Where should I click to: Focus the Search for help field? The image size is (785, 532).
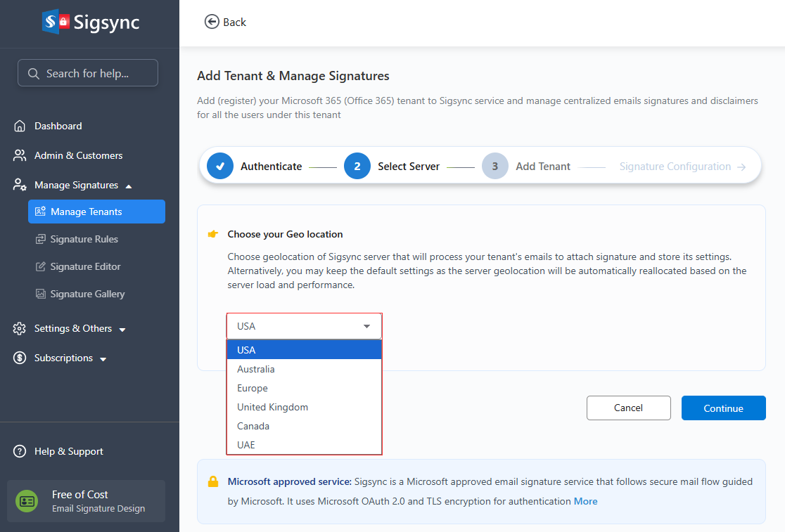[x=88, y=73]
